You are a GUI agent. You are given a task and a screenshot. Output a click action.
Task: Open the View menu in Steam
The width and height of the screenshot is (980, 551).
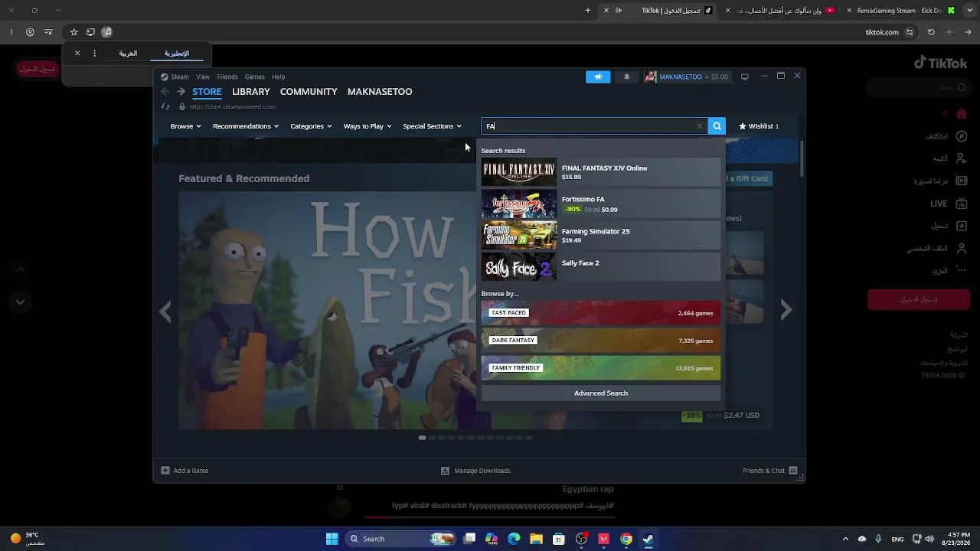coord(203,77)
